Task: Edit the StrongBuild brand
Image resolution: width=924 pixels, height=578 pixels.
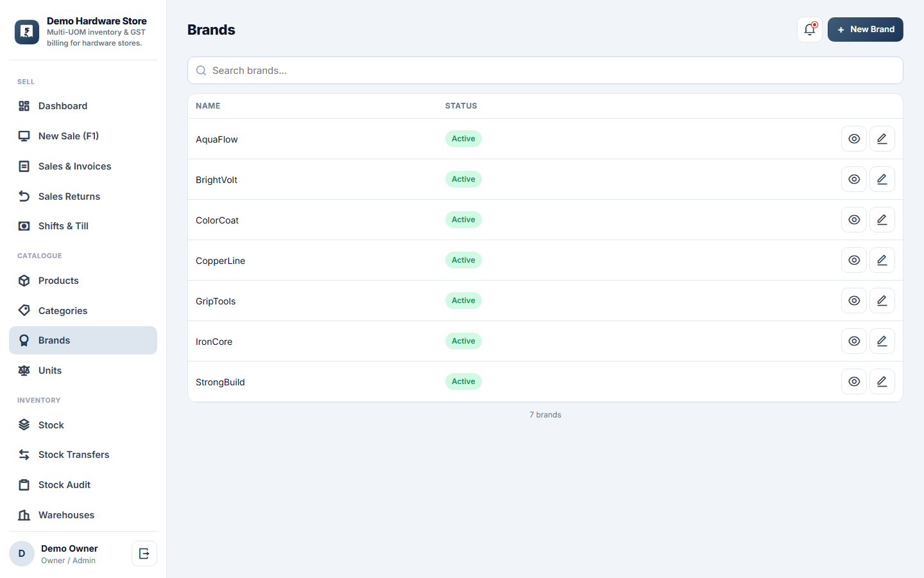Action: click(882, 381)
